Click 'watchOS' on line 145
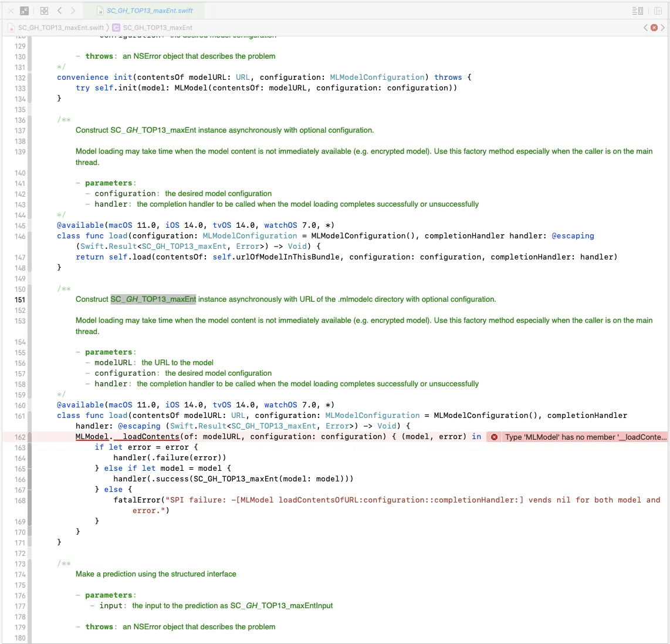Screen dimensions: 670x644 (x=281, y=225)
